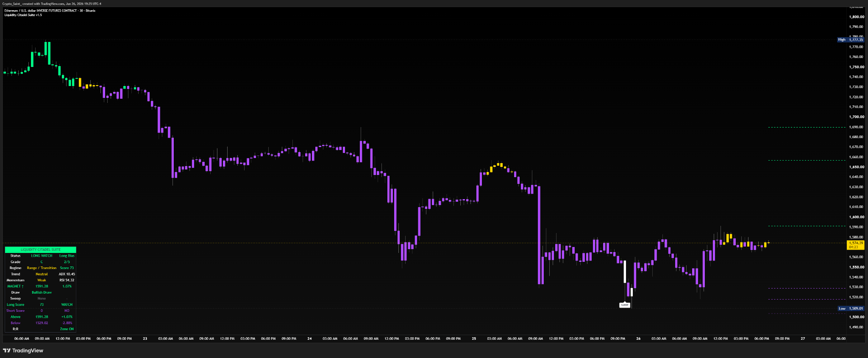Select the +1.07% value in Above row
The width and height of the screenshot is (868, 358).
click(67, 317)
